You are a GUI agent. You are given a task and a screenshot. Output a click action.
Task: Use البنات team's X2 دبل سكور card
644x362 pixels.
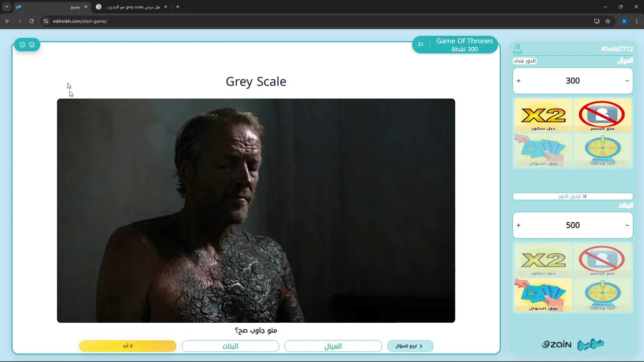[x=543, y=260]
